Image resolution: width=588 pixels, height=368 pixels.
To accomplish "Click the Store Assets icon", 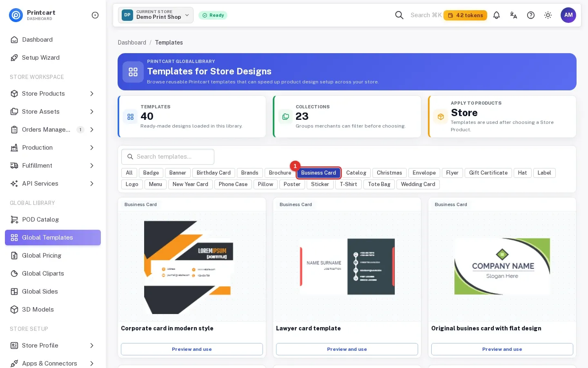I will click(14, 112).
